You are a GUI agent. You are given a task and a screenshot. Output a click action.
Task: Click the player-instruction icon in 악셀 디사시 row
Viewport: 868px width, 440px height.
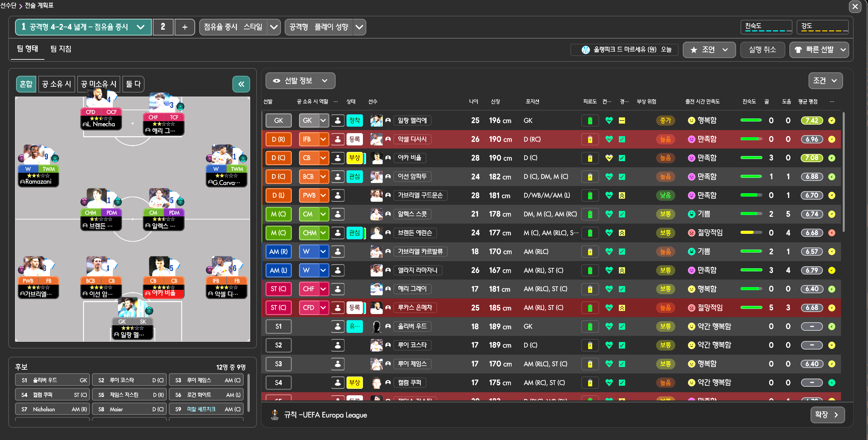coord(338,139)
